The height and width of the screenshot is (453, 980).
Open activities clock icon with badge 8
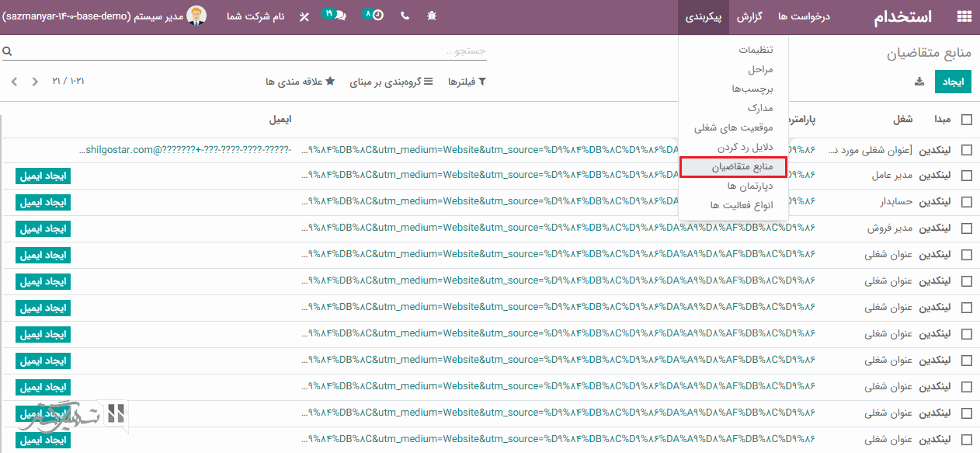(x=373, y=16)
